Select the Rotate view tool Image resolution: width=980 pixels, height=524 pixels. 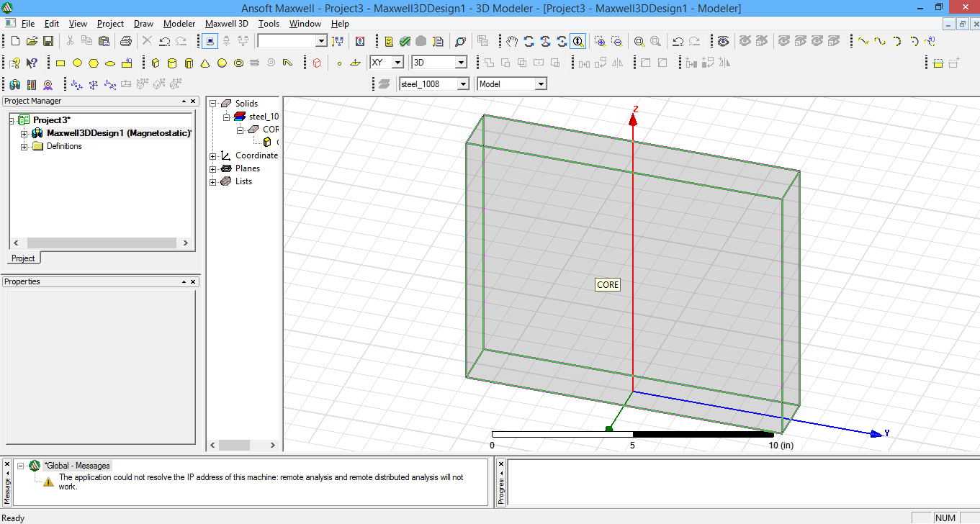[529, 41]
